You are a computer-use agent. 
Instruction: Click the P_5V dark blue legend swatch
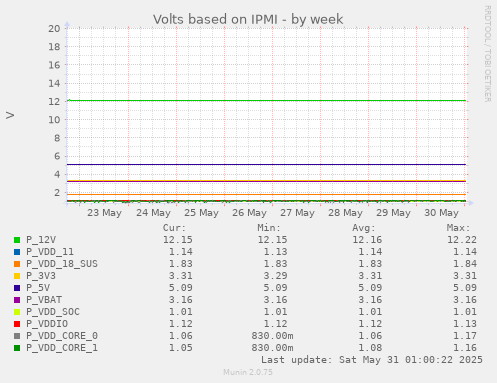click(17, 288)
